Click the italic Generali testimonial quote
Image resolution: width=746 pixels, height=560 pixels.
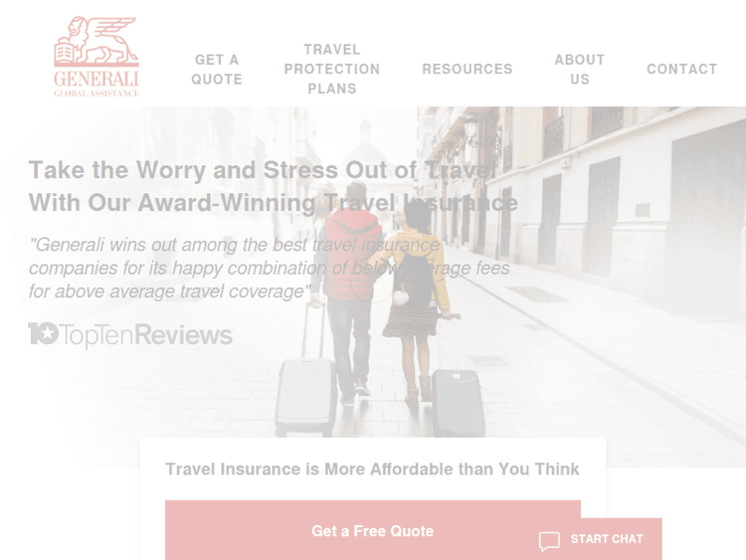[x=270, y=268]
